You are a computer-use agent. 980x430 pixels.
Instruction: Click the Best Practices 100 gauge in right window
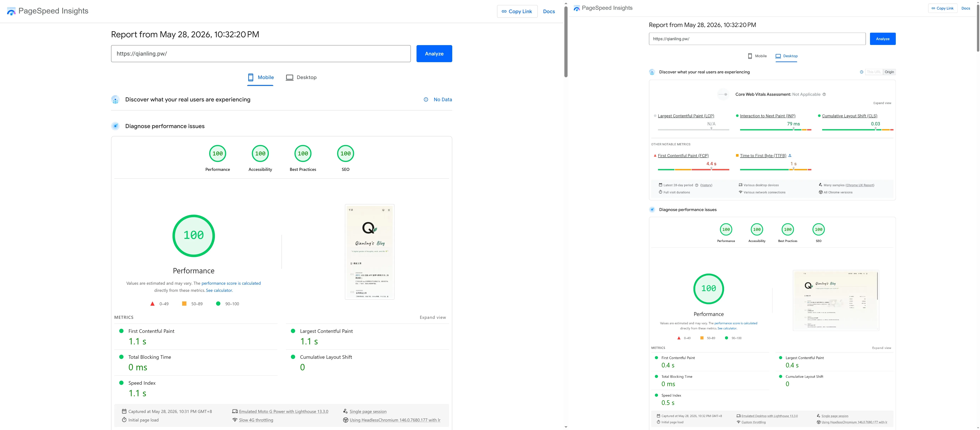(x=788, y=229)
